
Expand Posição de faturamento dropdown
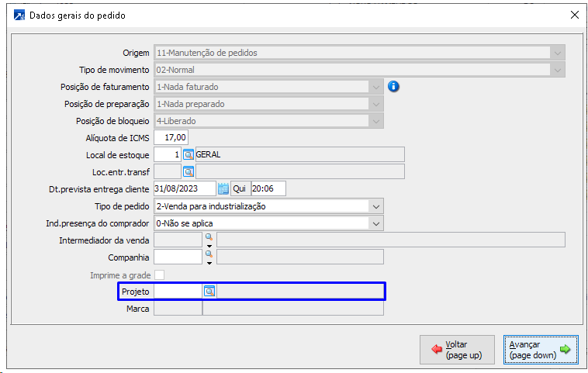point(375,87)
